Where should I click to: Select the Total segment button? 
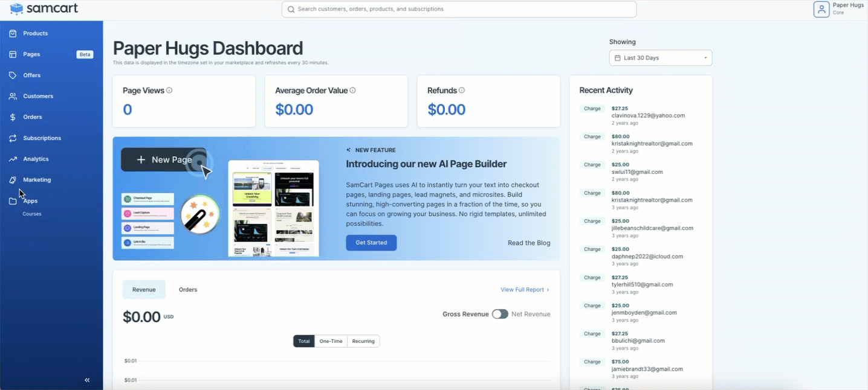pyautogui.click(x=304, y=341)
